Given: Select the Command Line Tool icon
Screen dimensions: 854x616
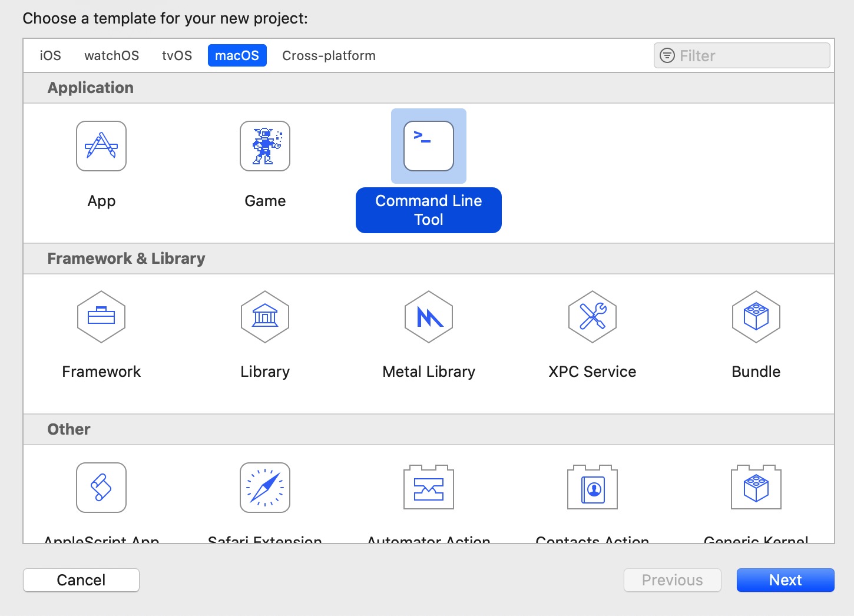Looking at the screenshot, I should [x=429, y=146].
